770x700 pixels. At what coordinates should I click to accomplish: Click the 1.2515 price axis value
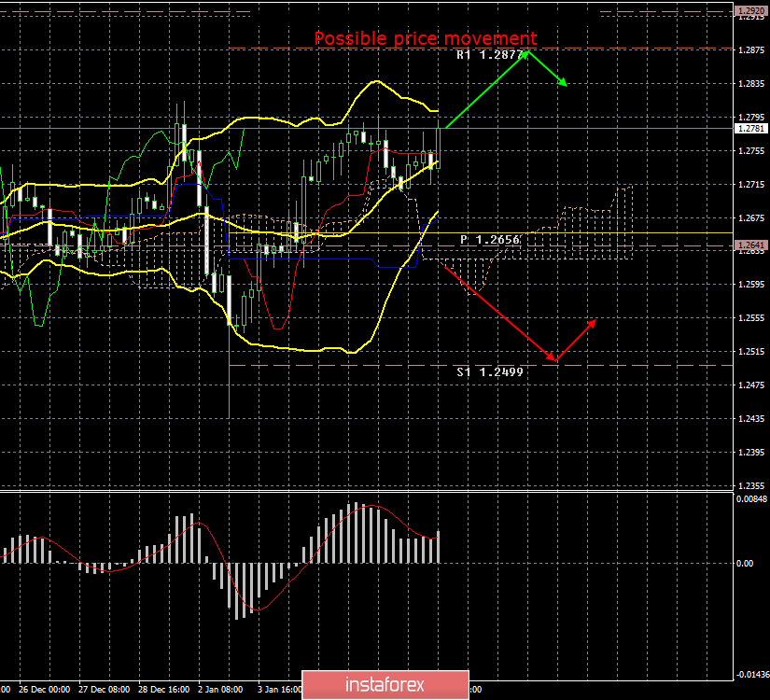[751, 351]
